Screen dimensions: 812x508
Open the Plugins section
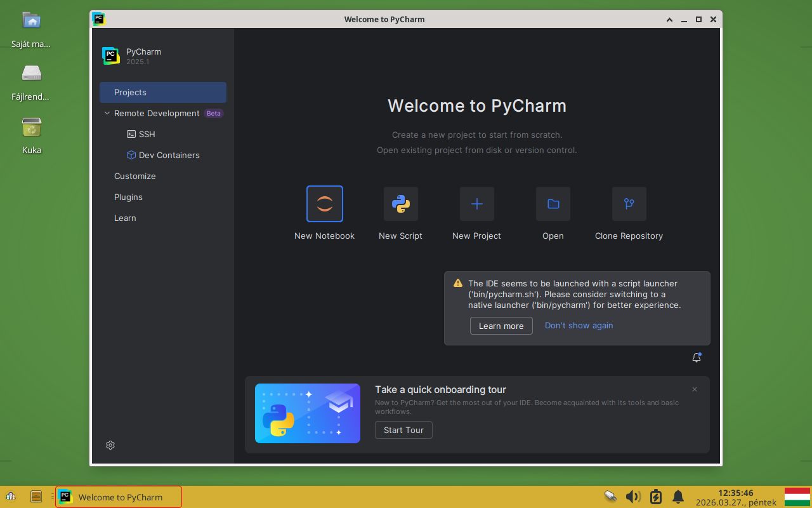(128, 197)
